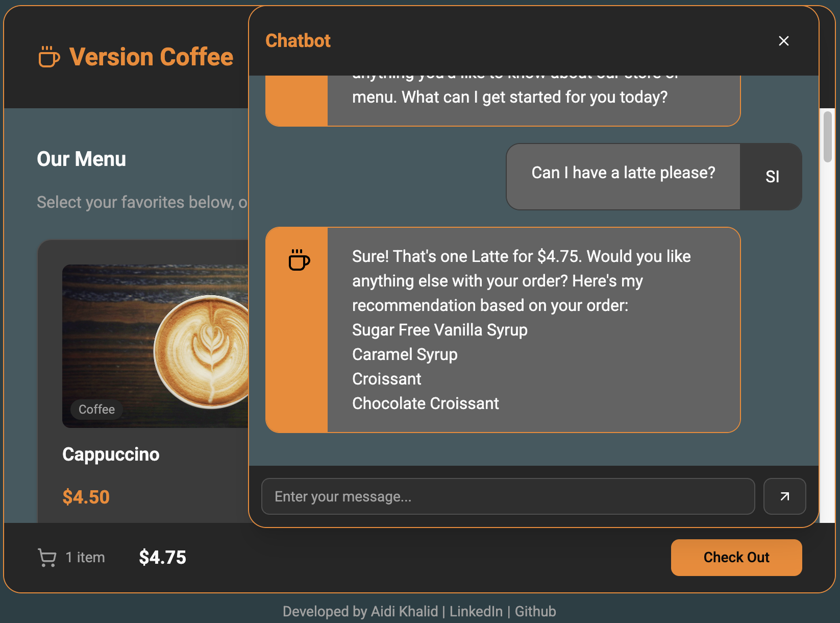Select the Coffee category badge on Cappuccino

coord(96,409)
